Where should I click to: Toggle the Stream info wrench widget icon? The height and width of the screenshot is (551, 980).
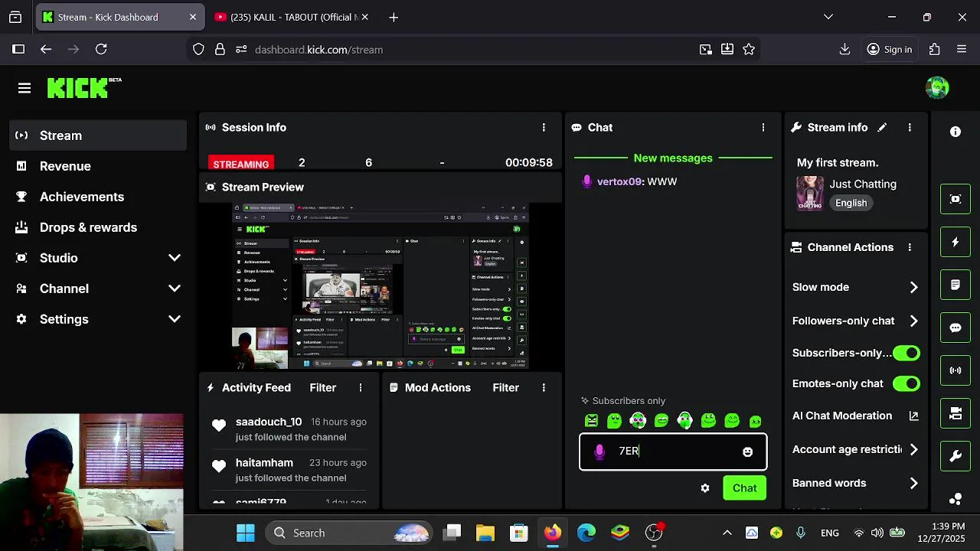(955, 456)
